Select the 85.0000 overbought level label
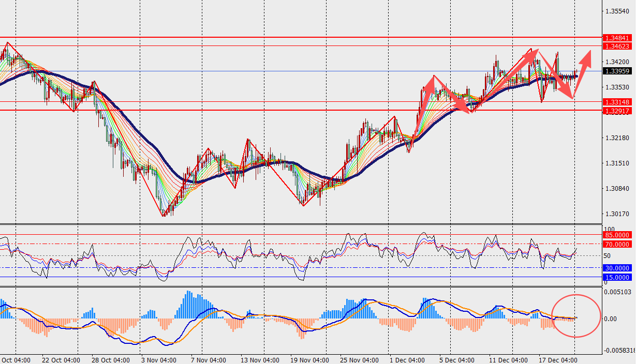The image size is (636, 364). point(617,235)
